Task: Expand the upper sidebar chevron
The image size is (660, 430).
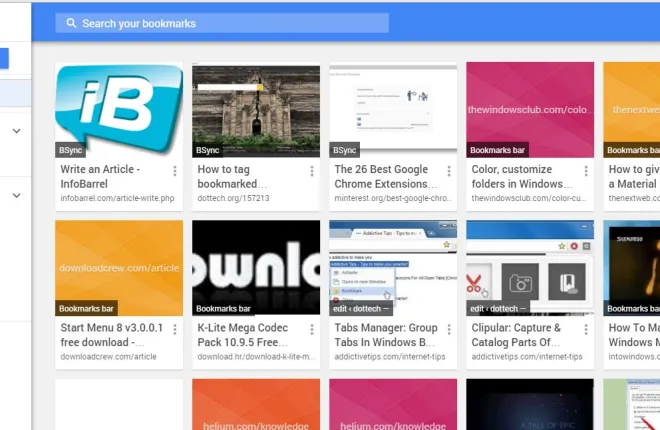Action: tap(16, 131)
